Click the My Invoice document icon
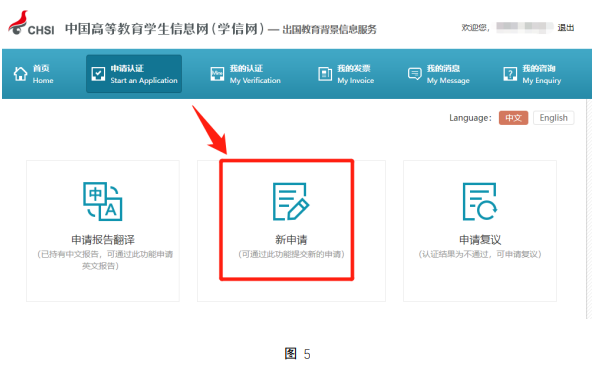Screen dimensions: 594x367 325,74
